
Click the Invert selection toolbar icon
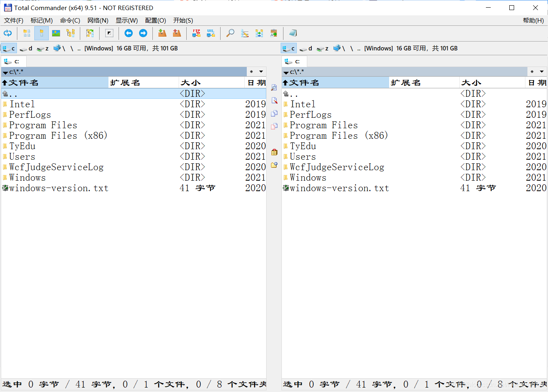(109, 33)
